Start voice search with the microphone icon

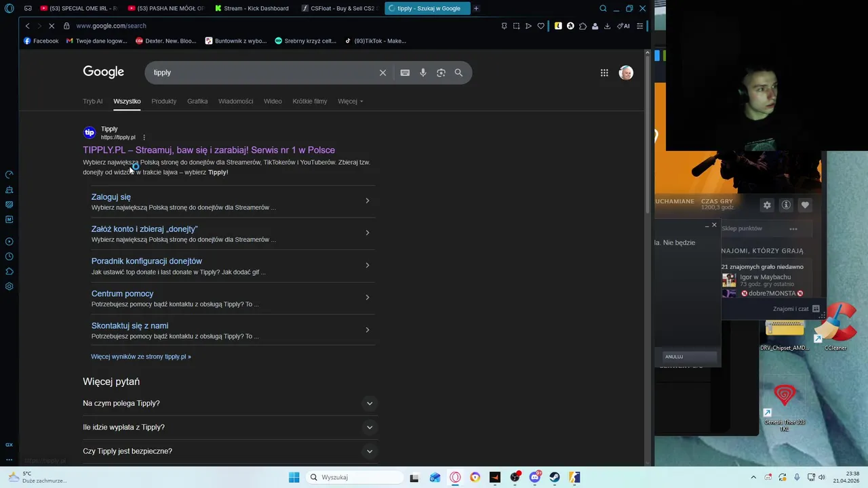[x=423, y=73]
